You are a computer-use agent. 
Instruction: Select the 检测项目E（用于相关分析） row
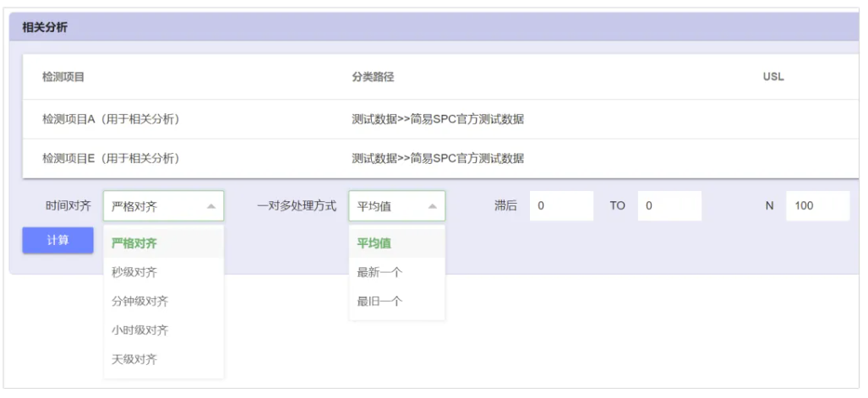[440, 158]
